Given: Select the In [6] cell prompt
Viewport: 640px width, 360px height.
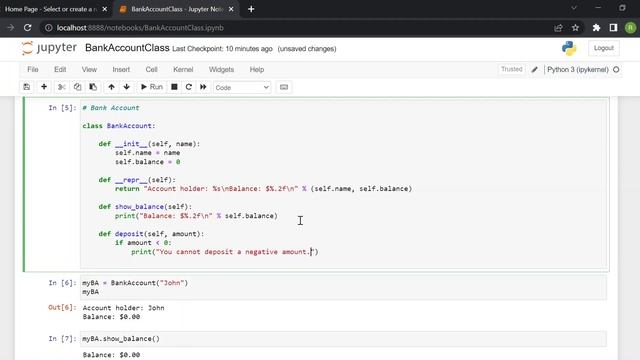Looking at the screenshot, I should point(62,283).
